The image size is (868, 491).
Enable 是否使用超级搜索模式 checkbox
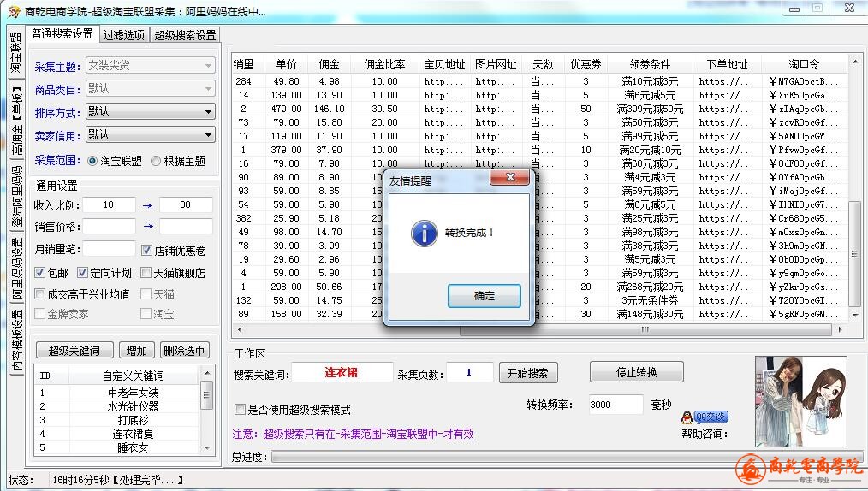(240, 410)
